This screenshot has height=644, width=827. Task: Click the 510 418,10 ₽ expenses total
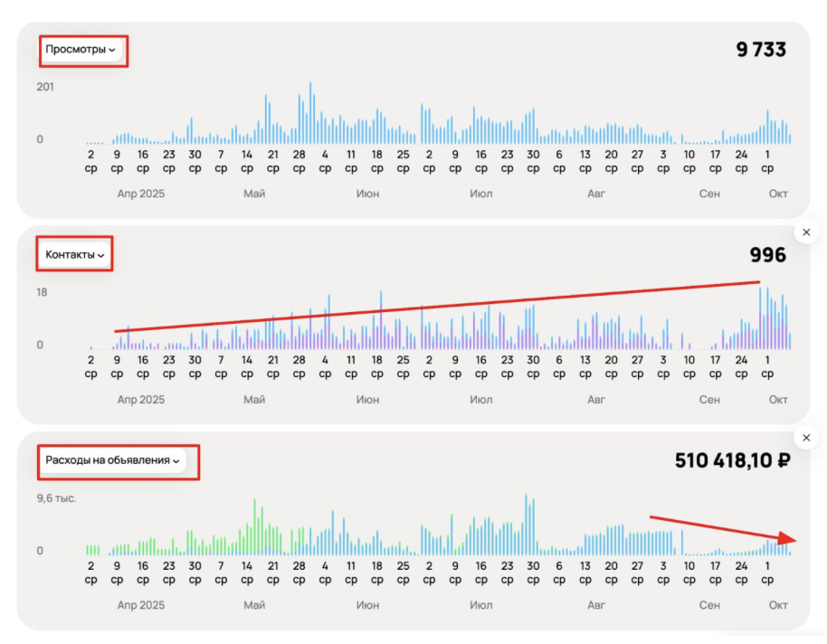[x=732, y=460]
